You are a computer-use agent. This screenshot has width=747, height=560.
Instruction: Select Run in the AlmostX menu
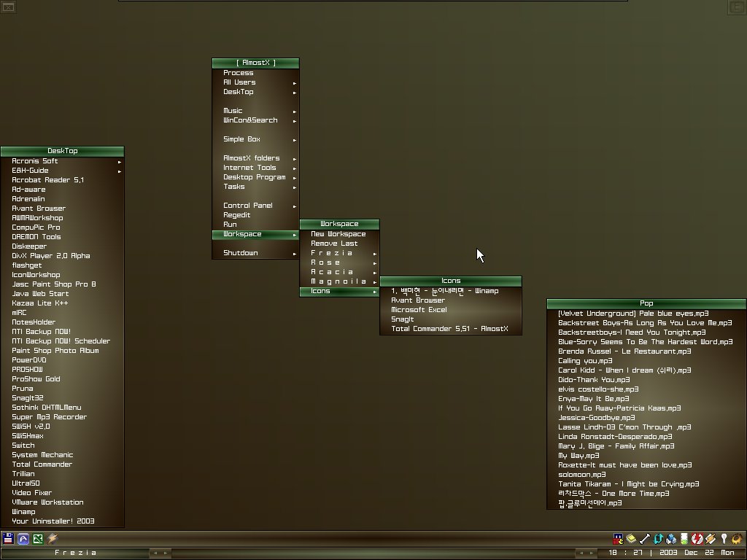(230, 225)
